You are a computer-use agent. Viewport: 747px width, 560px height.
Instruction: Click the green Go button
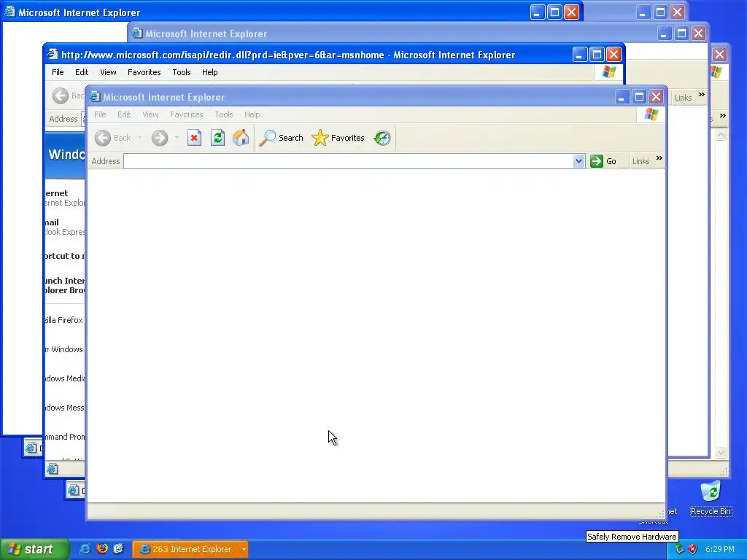coord(603,161)
